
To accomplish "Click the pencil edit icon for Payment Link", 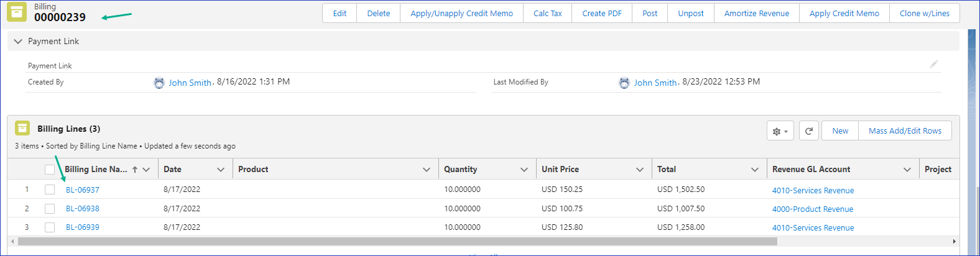I will pyautogui.click(x=933, y=64).
